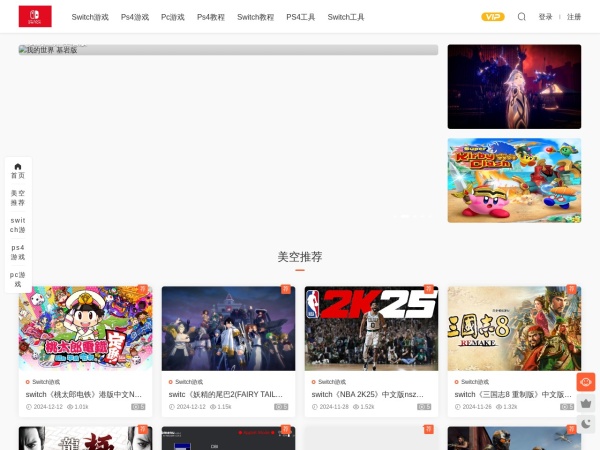The image size is (600, 450).
Task: Open the customer service floating icon
Action: point(586,382)
